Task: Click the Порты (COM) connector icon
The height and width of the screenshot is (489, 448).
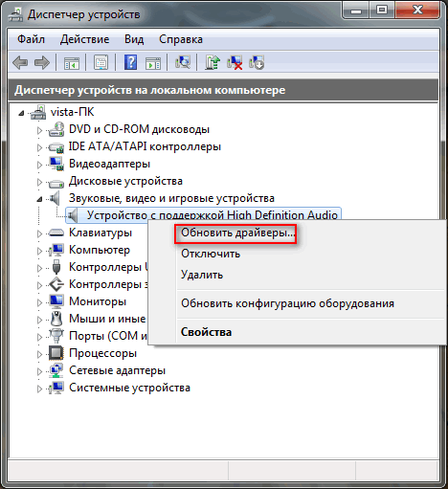Action: coord(56,336)
